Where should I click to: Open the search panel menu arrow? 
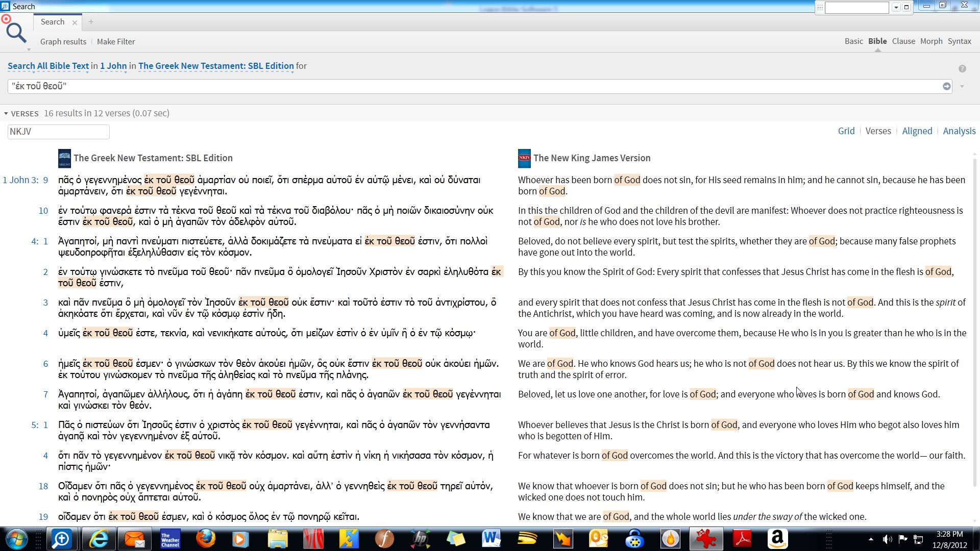pos(29,49)
